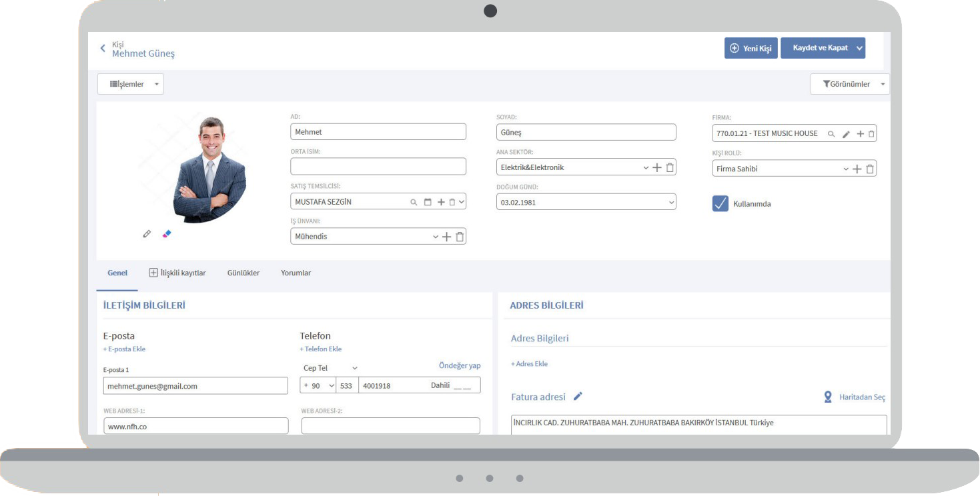Image resolution: width=980 pixels, height=496 pixels.
Task: Click the edit pencil icon in Firma field
Action: point(846,134)
